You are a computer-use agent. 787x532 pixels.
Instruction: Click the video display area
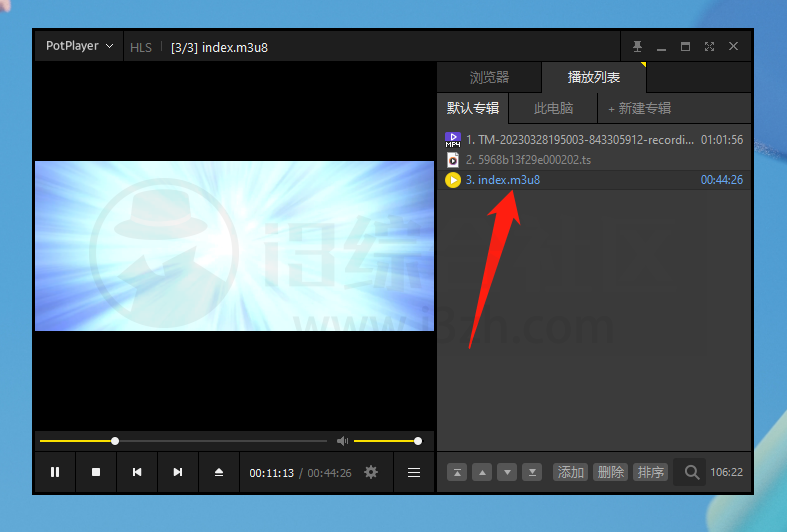pyautogui.click(x=234, y=246)
